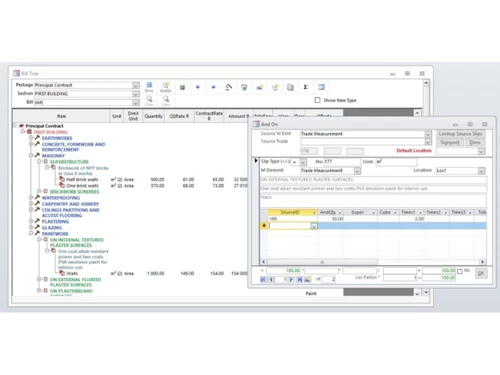Click the AndQty column header
Image resolution: width=500 pixels, height=375 pixels.
point(330,212)
